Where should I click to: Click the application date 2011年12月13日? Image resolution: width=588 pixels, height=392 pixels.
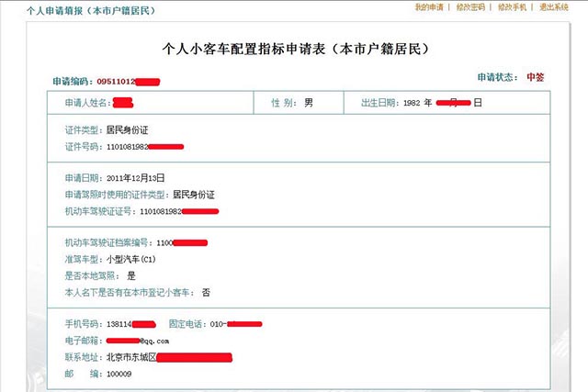point(137,176)
